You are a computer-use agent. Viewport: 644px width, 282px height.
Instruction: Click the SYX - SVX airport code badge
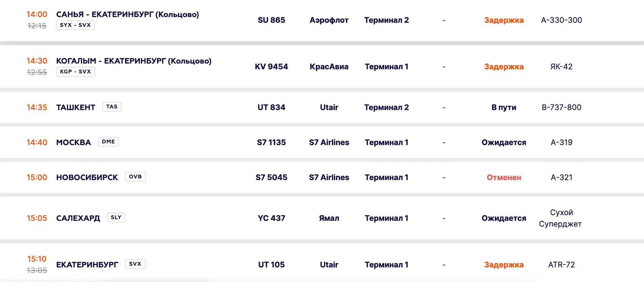click(75, 25)
